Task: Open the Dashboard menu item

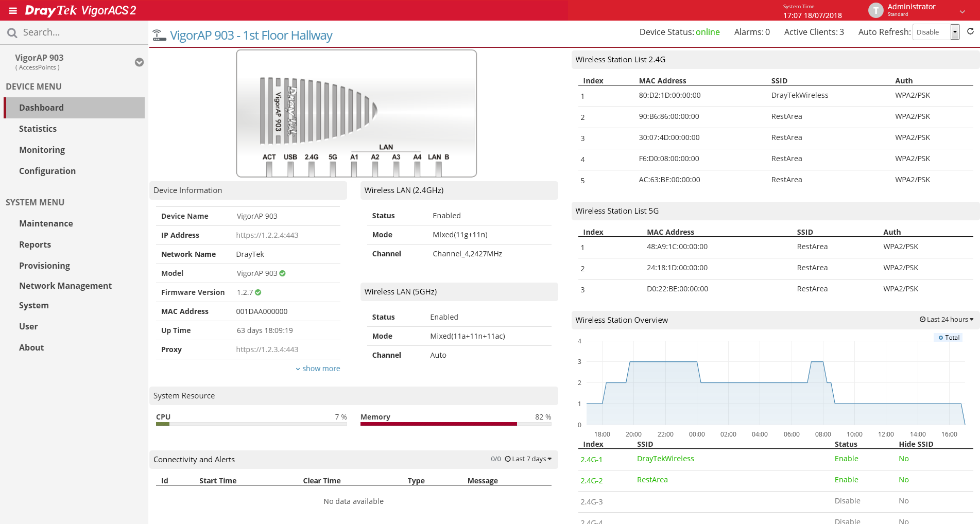Action: click(x=74, y=108)
